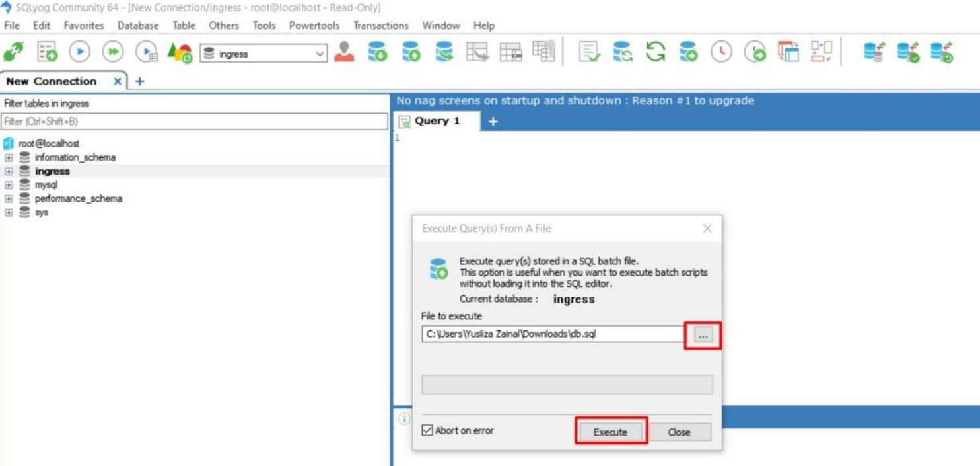Toggle the Abort on error checkbox
The height and width of the screenshot is (466, 980).
point(428,430)
